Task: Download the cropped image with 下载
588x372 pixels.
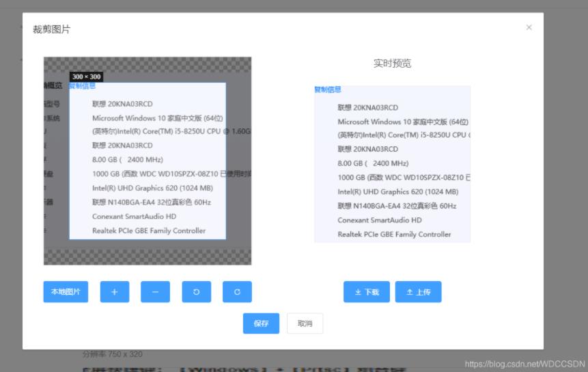Action: point(366,292)
